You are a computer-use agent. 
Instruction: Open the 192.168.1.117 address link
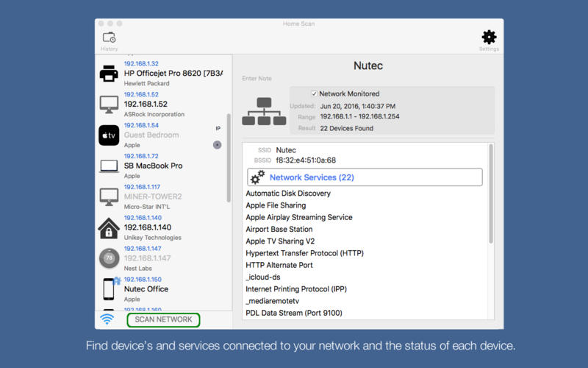(x=142, y=187)
